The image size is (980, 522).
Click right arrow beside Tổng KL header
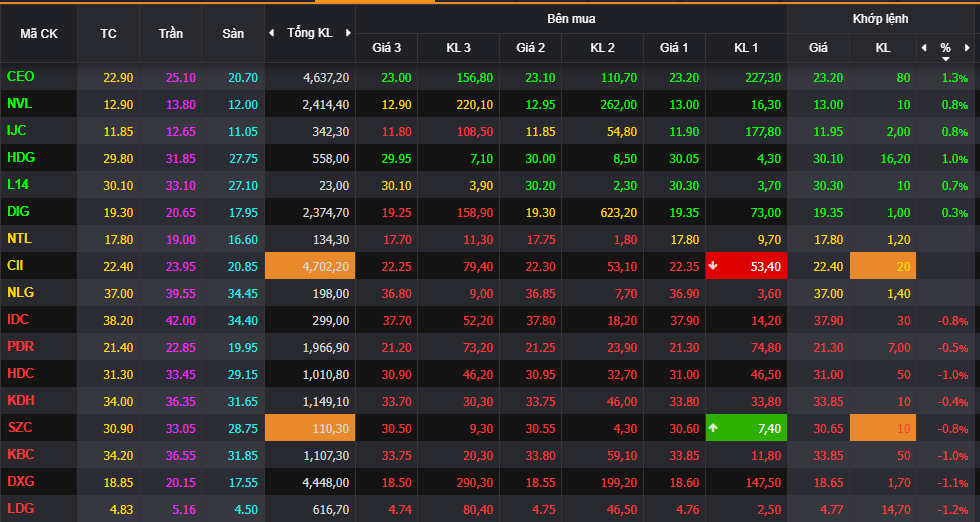[x=348, y=33]
